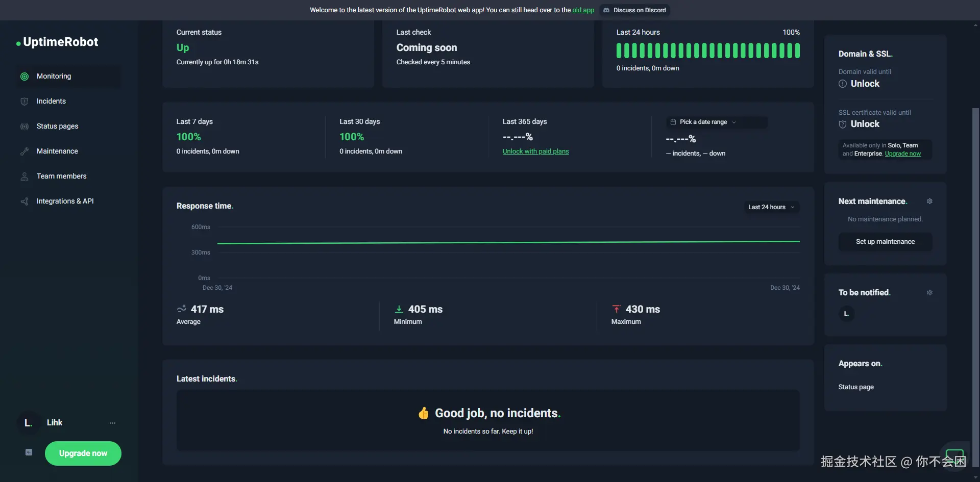The height and width of the screenshot is (482, 980).
Task: Click the average response time icon
Action: [182, 309]
